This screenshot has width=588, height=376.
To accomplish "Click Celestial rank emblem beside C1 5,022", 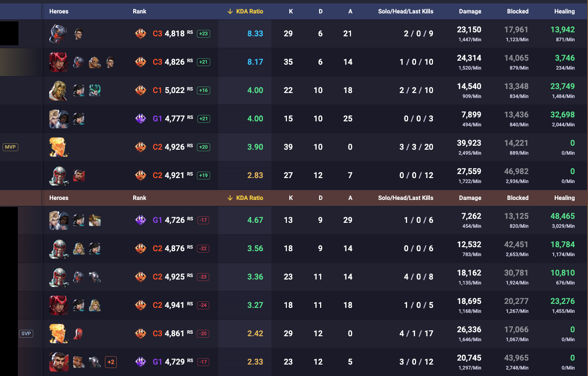I will tap(141, 91).
